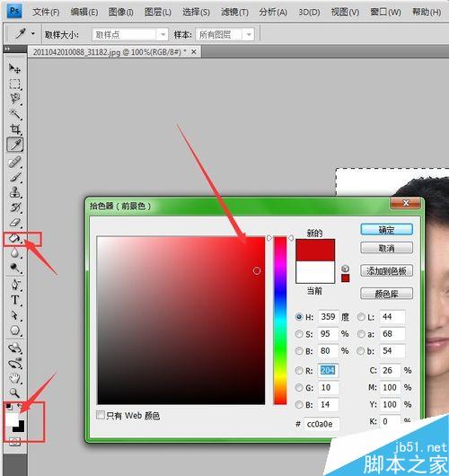
Task: Select the Eraser tool
Action: coord(14,223)
